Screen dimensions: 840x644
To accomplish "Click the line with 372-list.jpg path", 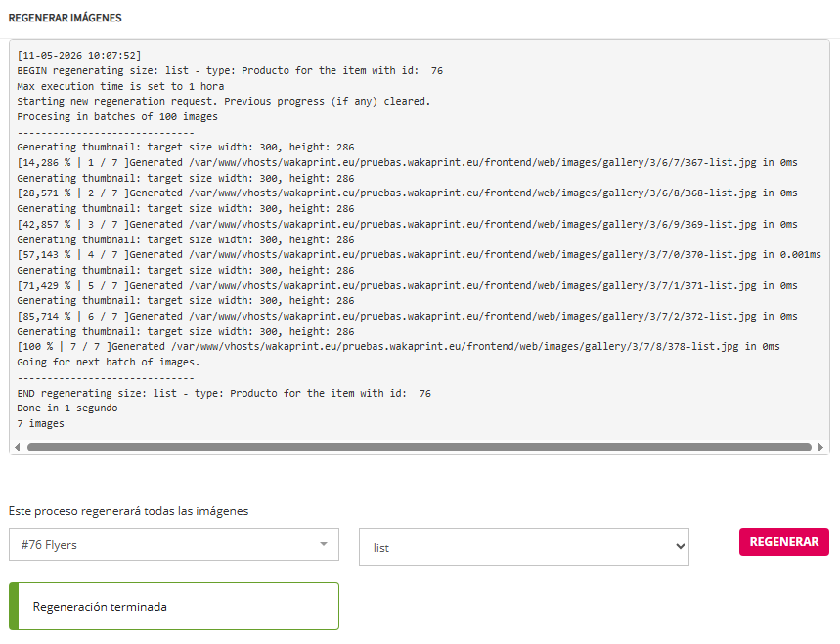I will [x=407, y=317].
